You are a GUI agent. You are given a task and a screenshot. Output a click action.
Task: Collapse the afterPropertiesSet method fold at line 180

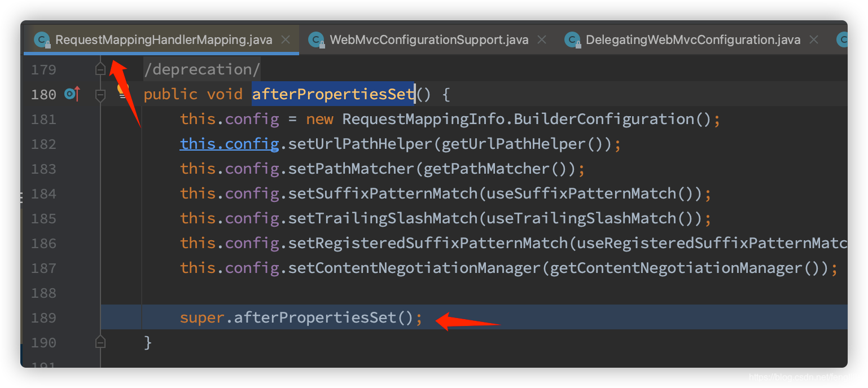pyautogui.click(x=100, y=94)
